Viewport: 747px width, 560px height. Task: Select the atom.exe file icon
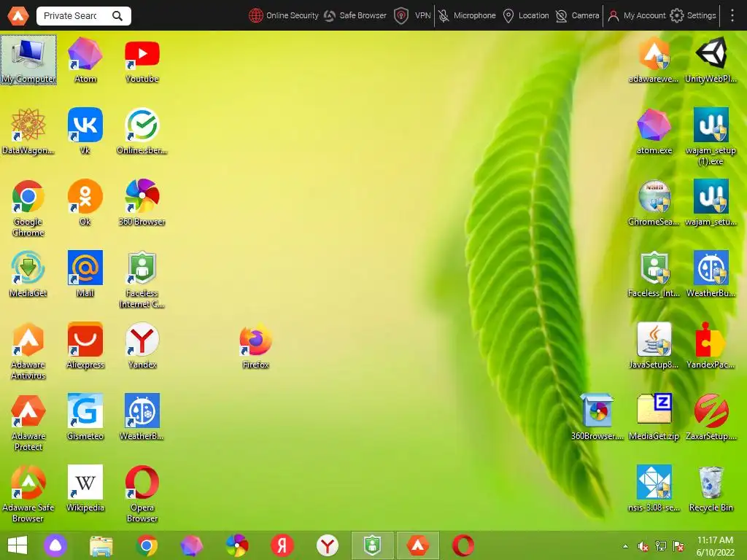(654, 131)
